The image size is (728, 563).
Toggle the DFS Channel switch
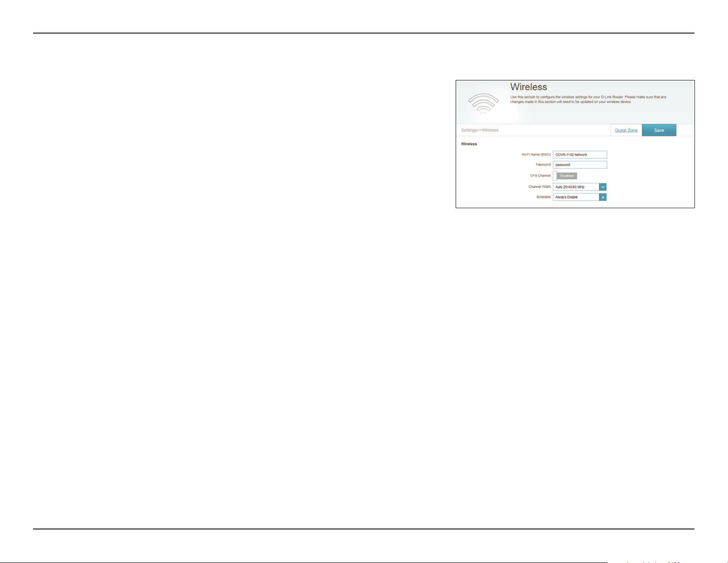(x=565, y=176)
